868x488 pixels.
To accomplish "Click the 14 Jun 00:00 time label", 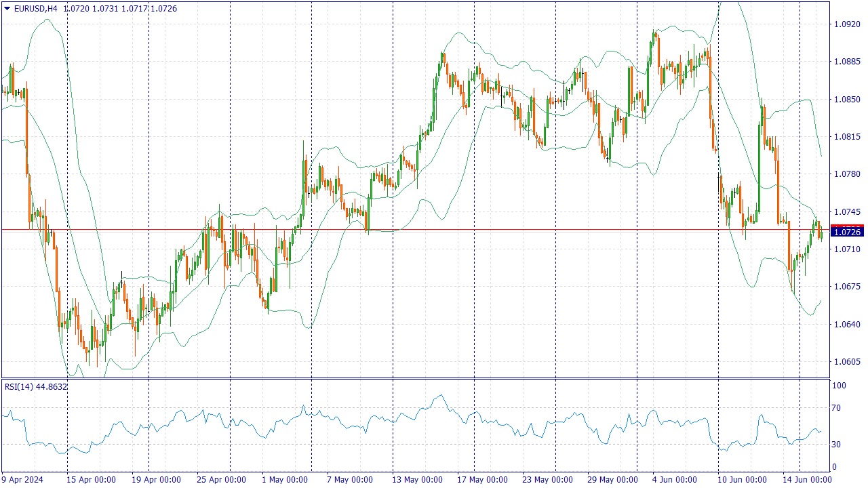I will [x=808, y=480].
